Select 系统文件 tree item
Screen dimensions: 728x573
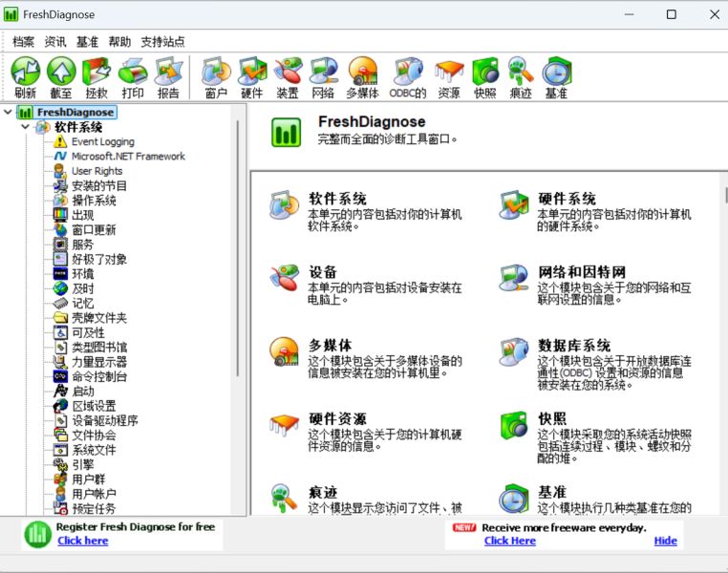(94, 450)
